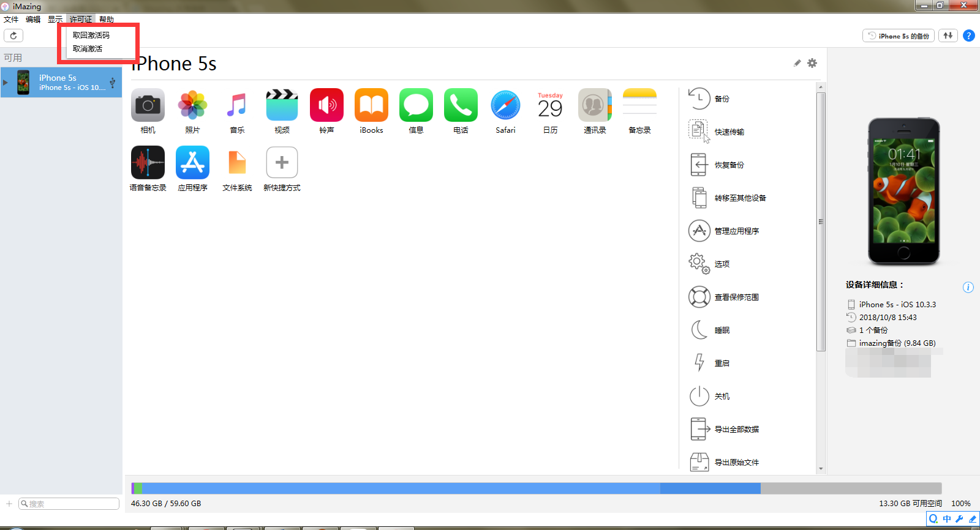Open iPhone 5s 的备份 backups button

point(899,36)
